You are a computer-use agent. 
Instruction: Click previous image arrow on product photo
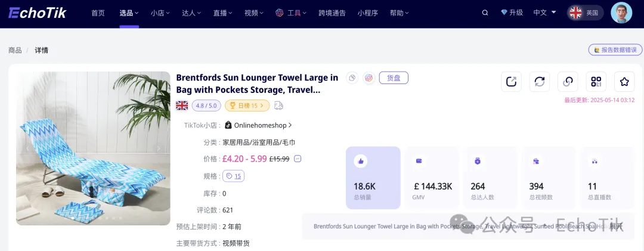point(27,148)
